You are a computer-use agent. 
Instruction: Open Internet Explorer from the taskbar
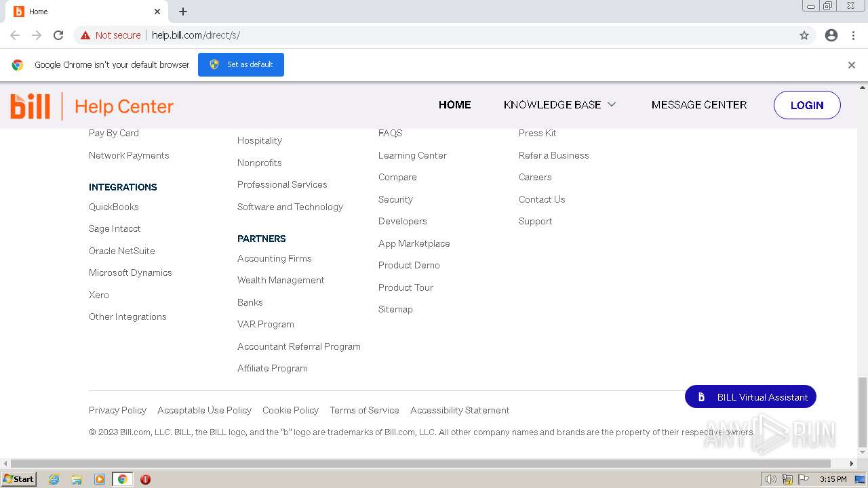(54, 479)
